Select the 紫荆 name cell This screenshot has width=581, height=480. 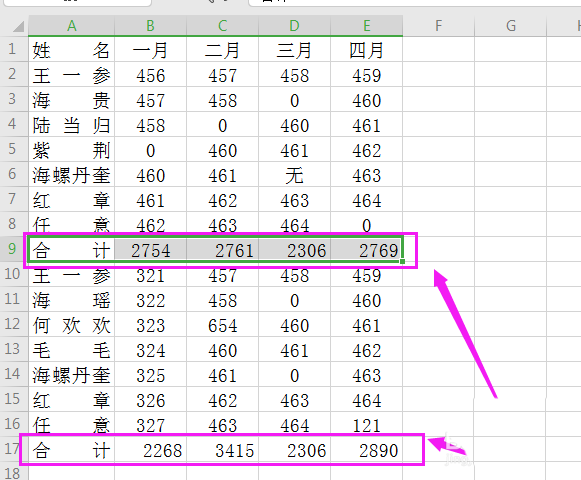(x=72, y=149)
